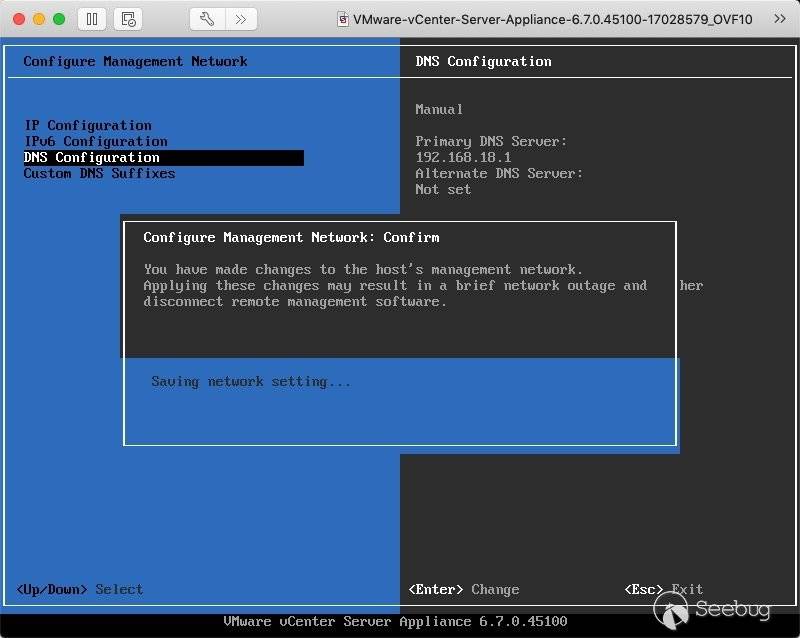Select Custom DNS Suffixes entry
Image resolution: width=800 pixels, height=638 pixels.
(99, 174)
